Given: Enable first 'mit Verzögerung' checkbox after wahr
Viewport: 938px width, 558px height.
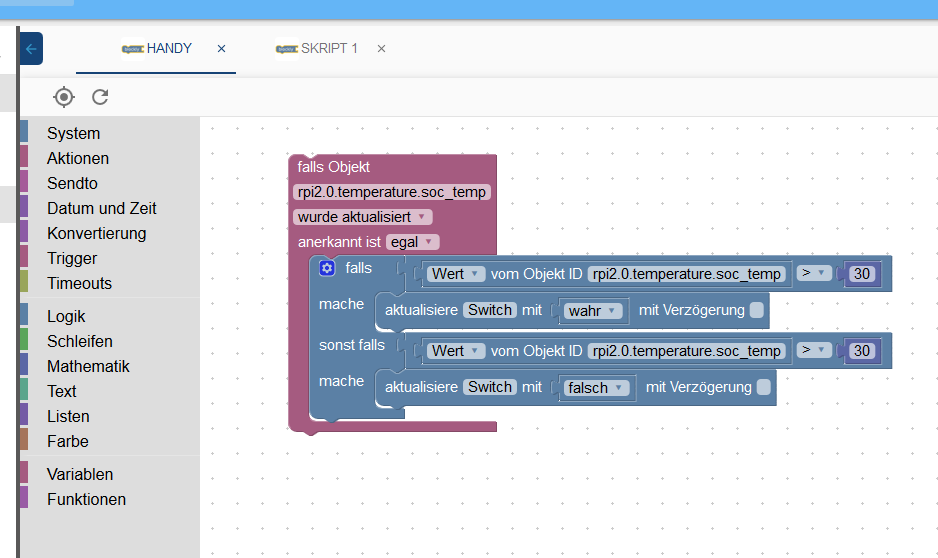Looking at the screenshot, I should [757, 310].
